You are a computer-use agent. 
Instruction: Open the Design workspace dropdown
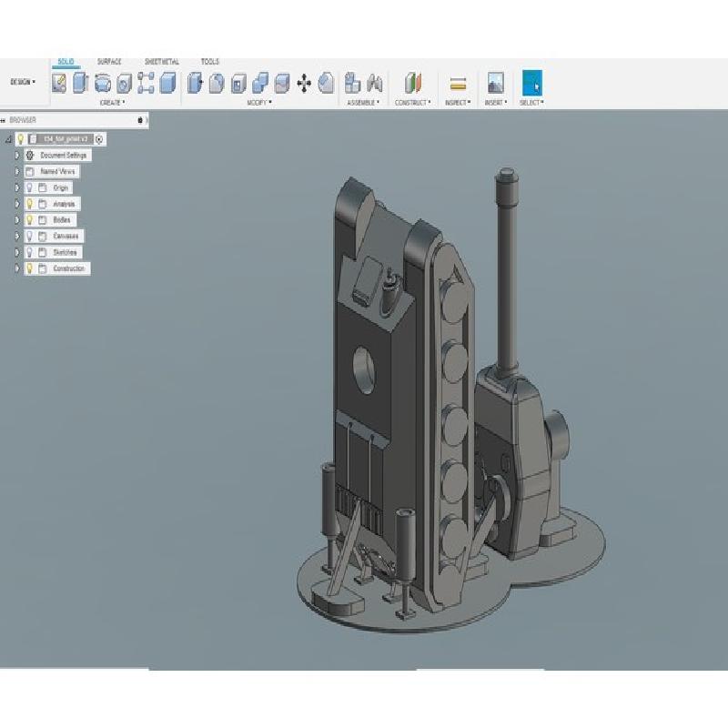[x=23, y=82]
